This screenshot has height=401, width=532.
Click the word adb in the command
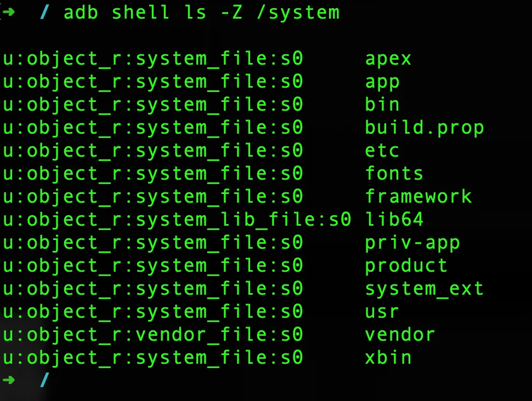click(x=82, y=12)
